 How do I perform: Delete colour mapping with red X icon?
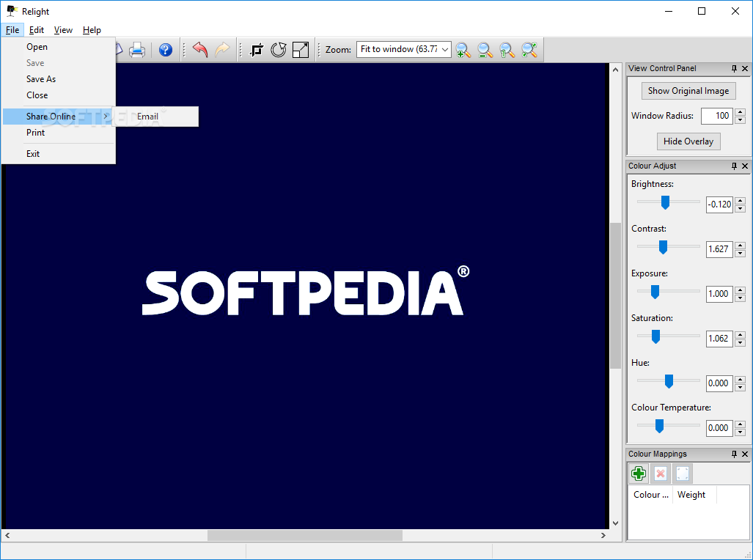click(x=661, y=474)
